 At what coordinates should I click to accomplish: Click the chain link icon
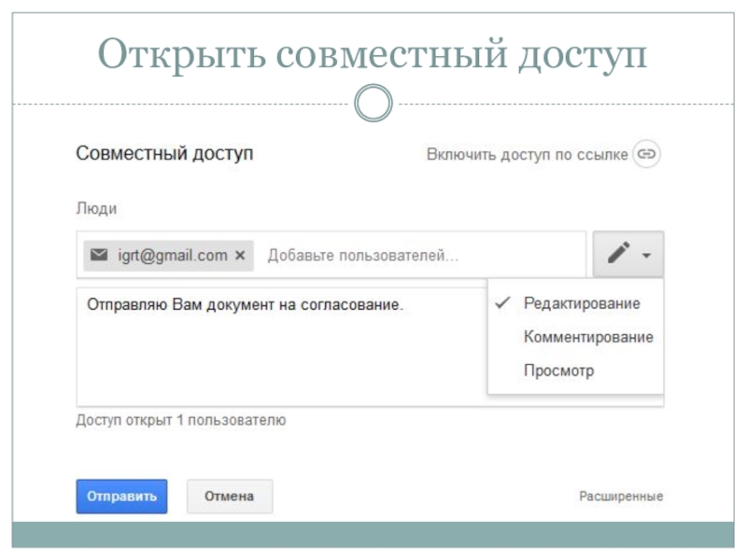click(646, 155)
